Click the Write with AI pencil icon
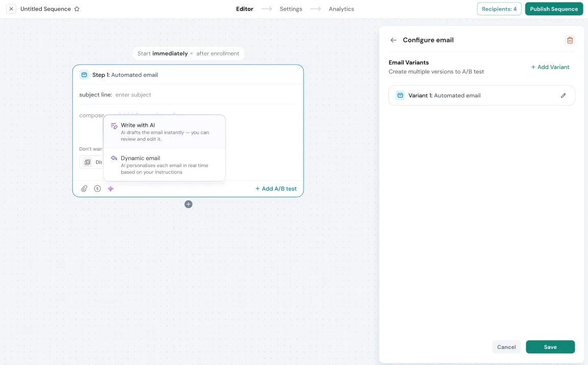 (x=114, y=126)
